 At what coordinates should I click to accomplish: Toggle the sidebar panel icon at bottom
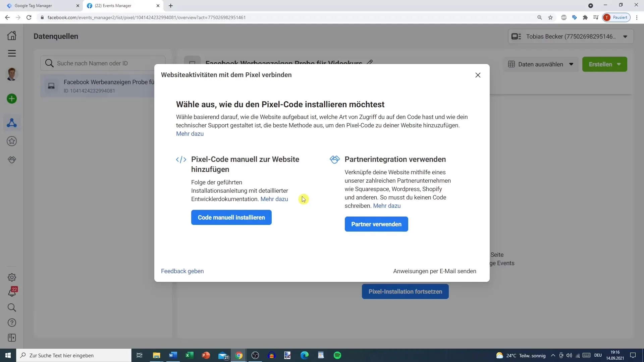click(x=12, y=338)
